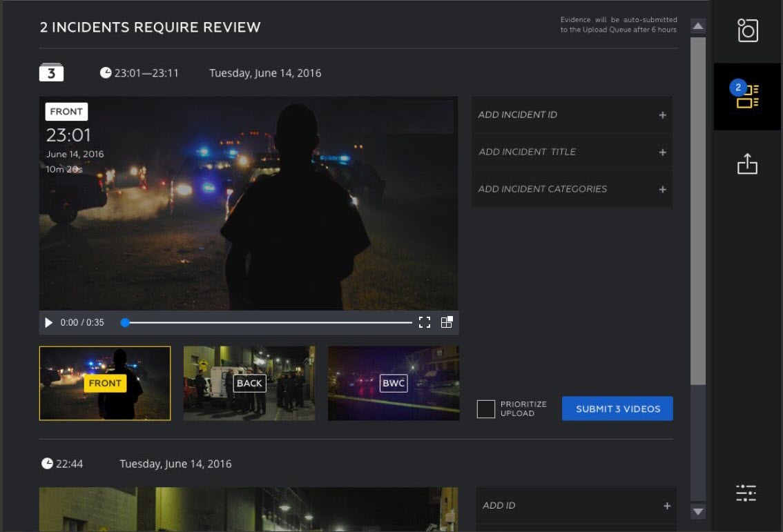Play the front camera video
Viewport: 783px width, 532px height.
point(48,322)
